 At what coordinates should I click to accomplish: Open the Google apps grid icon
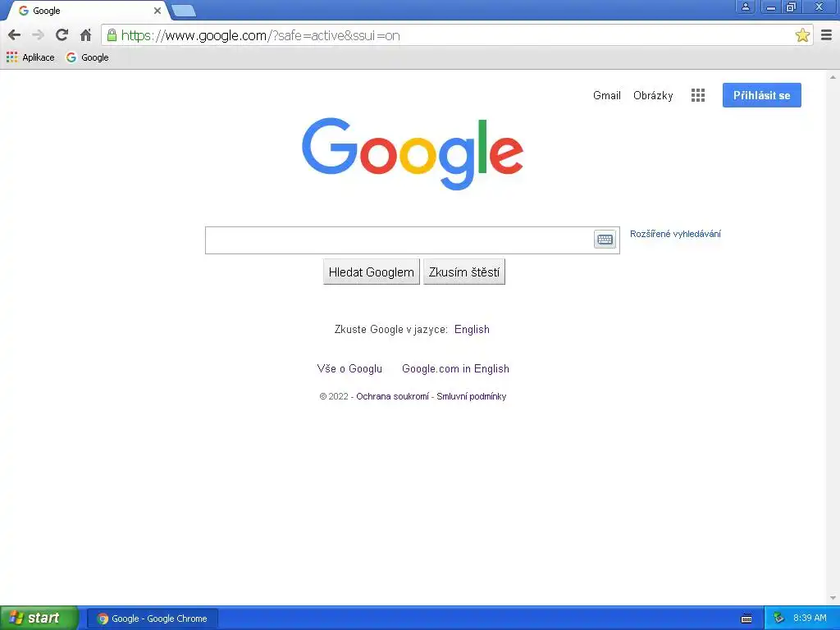click(697, 95)
